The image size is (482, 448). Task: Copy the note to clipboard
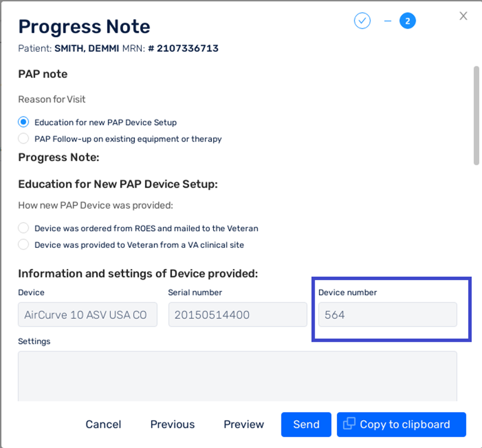[x=401, y=424]
